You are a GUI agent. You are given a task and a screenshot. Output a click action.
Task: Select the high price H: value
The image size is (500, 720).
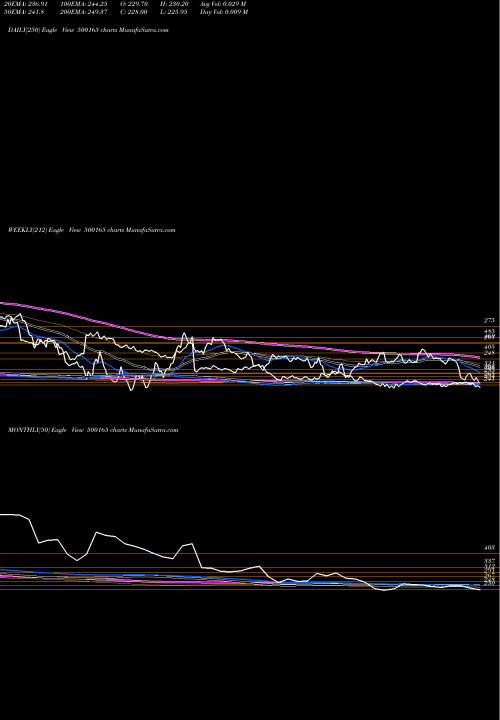click(x=174, y=4)
